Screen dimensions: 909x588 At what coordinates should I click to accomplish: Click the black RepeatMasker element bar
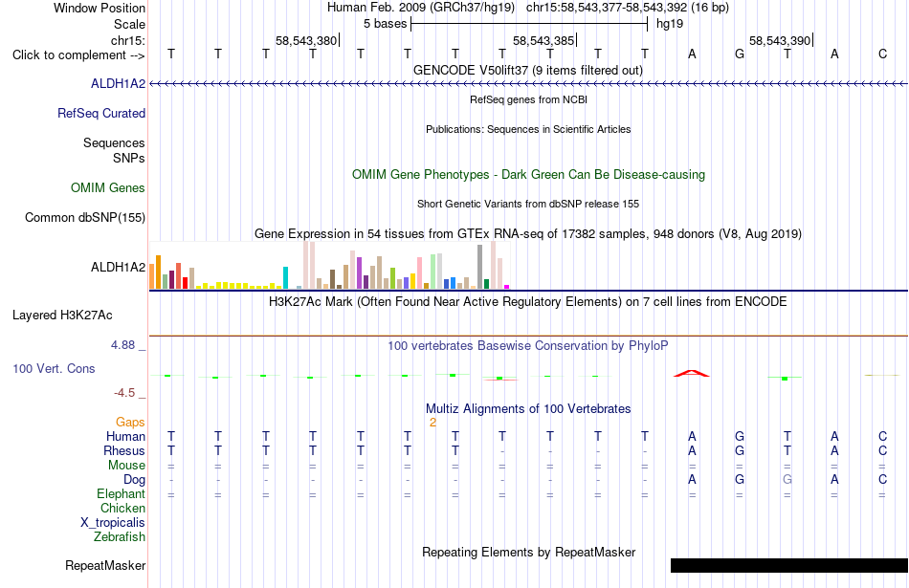tap(789, 565)
